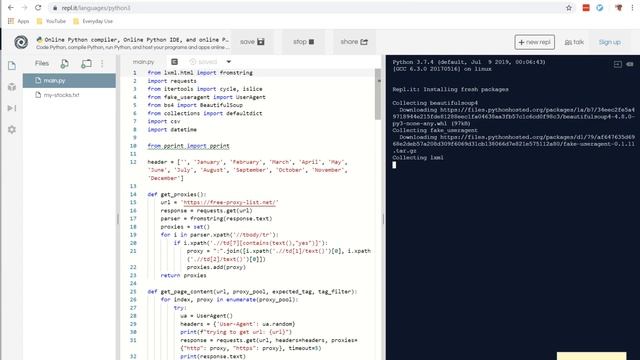Open the Repl.it logo home link

pos(21,42)
